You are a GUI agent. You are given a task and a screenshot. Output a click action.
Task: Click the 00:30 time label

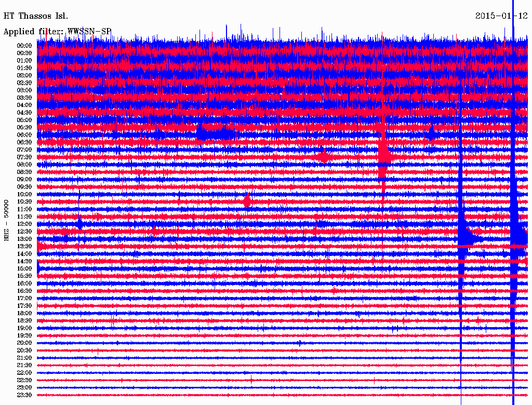[x=24, y=53]
